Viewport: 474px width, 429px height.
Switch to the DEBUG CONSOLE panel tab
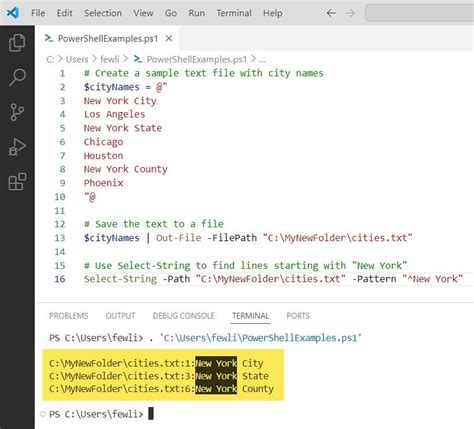click(x=184, y=316)
